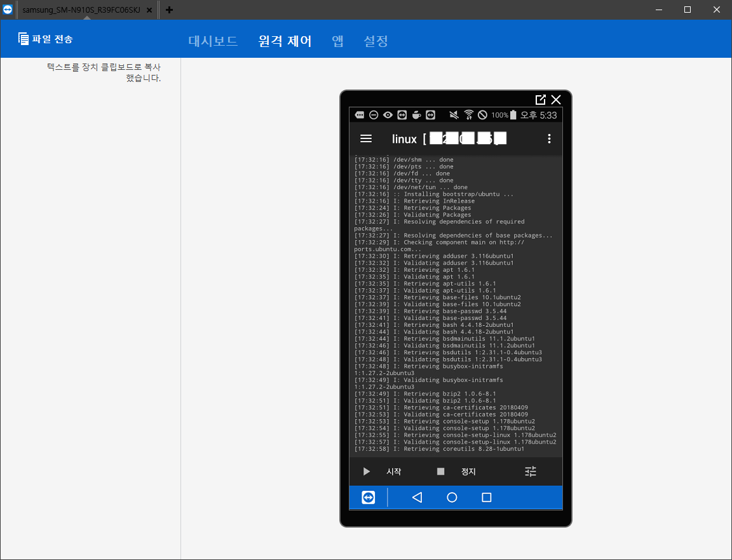Image resolution: width=732 pixels, height=560 pixels.
Task: Click the log line Installing bootstrap/ubuntu
Action: tap(434, 194)
